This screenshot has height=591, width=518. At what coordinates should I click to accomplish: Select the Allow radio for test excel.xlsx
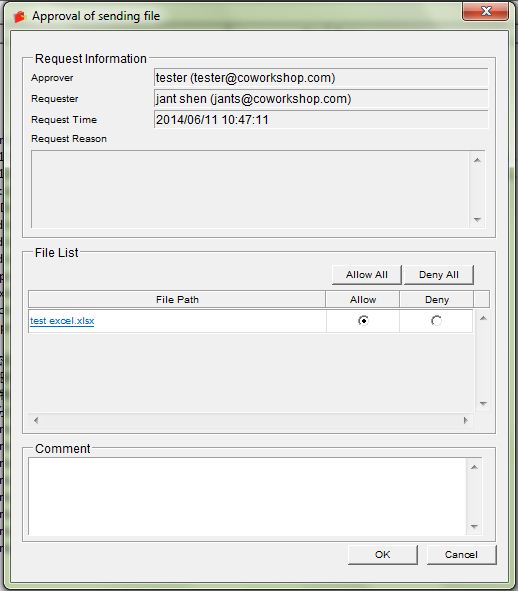tap(363, 320)
